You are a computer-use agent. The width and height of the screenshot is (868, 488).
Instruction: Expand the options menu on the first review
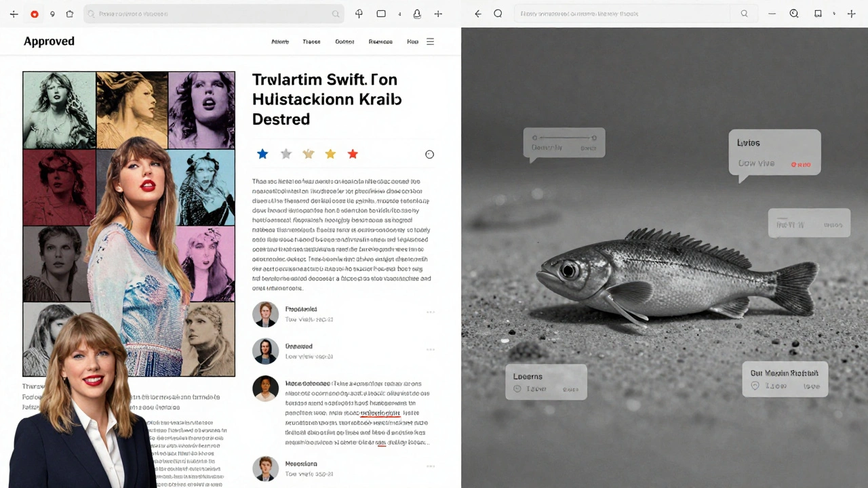click(431, 312)
